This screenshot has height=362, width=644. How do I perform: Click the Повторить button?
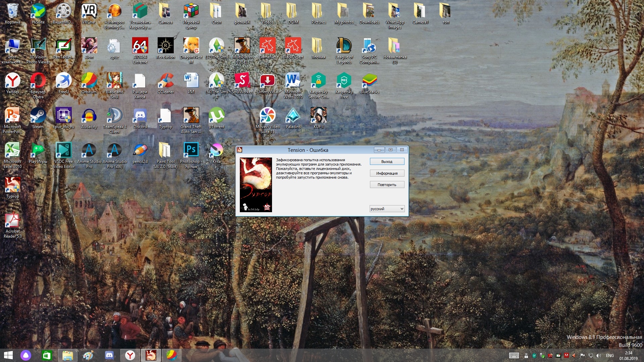pos(387,185)
